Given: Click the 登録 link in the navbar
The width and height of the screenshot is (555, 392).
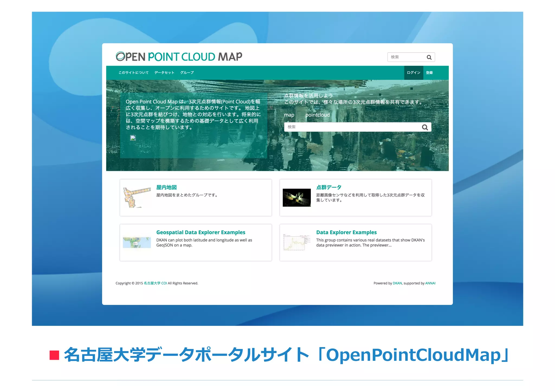Looking at the screenshot, I should 429,73.
